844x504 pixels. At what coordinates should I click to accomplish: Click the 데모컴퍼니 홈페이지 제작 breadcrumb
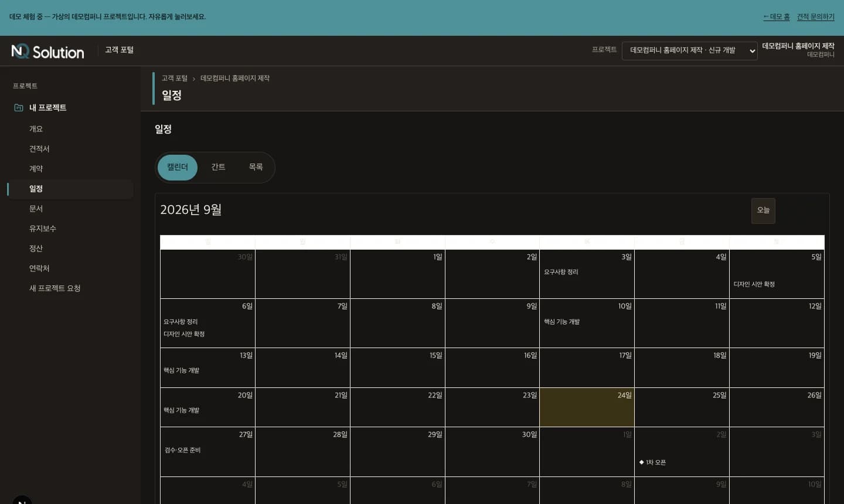tap(235, 79)
